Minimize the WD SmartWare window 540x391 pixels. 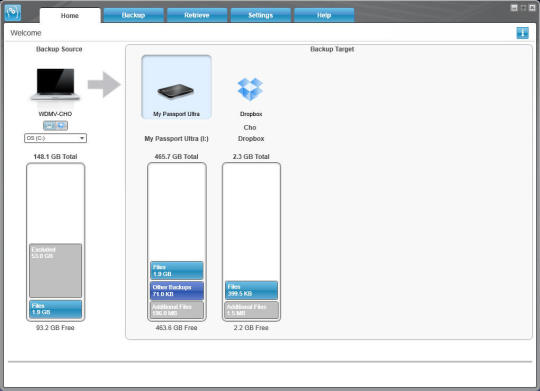click(x=514, y=8)
